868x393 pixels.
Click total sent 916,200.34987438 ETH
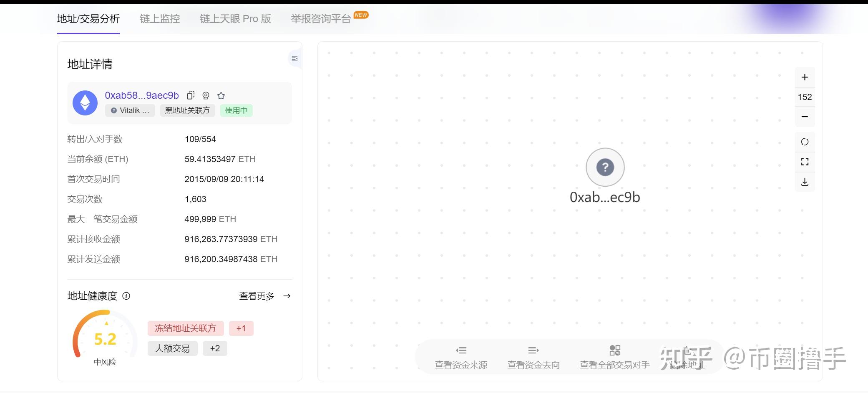coord(231,259)
